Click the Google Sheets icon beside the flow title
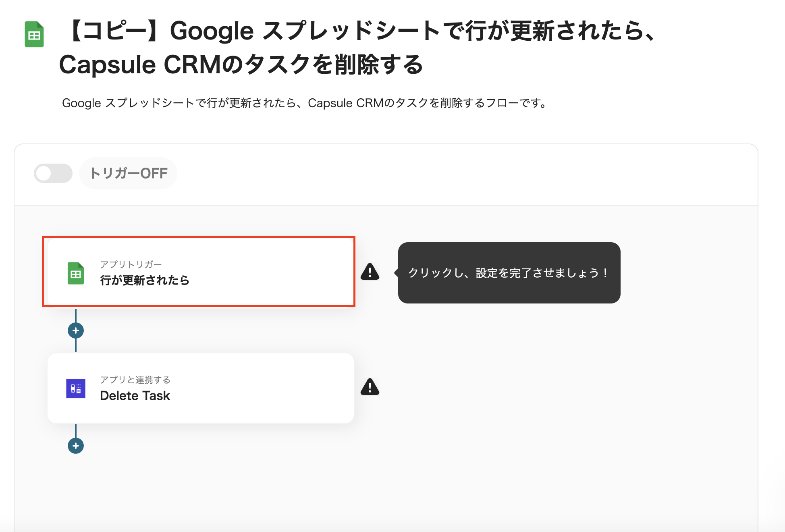The width and height of the screenshot is (785, 532). click(34, 34)
